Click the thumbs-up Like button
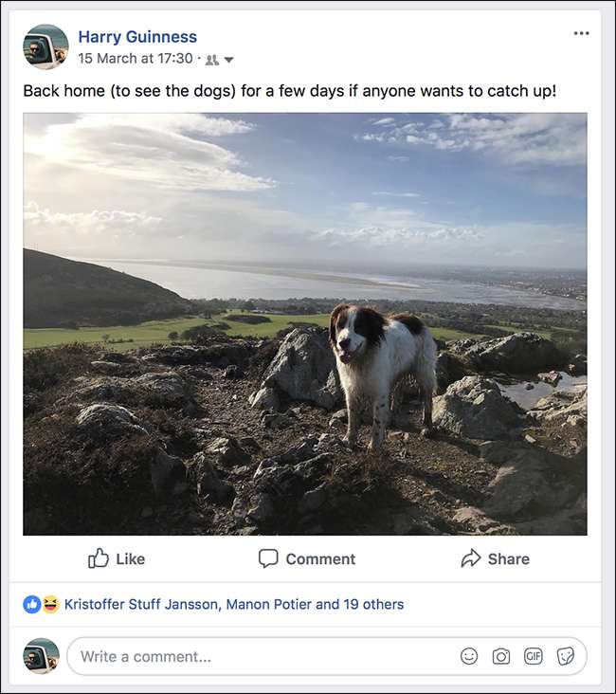 pos(117,558)
